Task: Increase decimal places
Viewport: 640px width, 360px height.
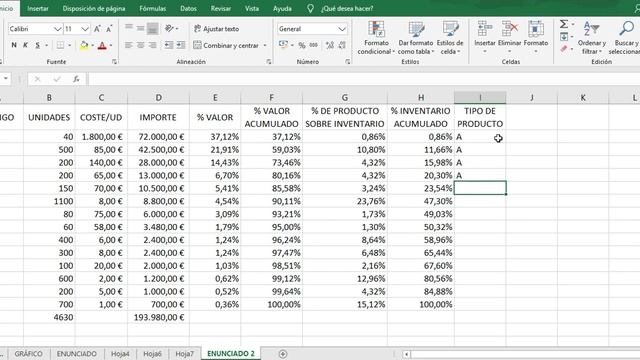Action: click(x=330, y=45)
